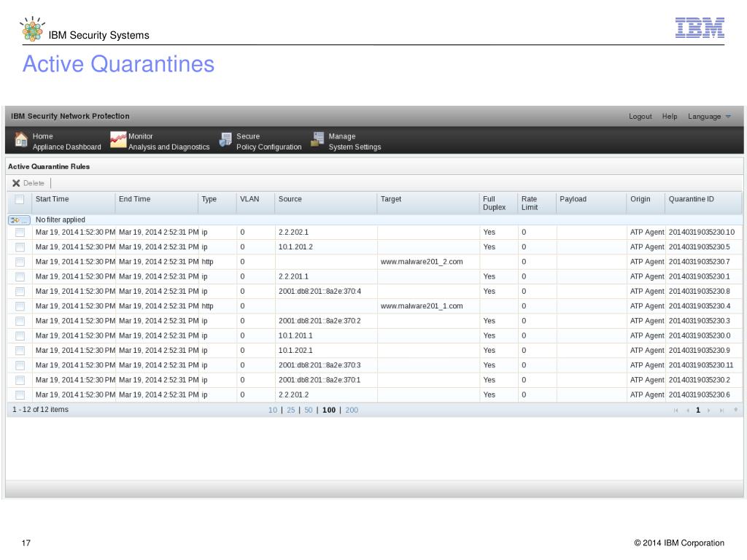The height and width of the screenshot is (560, 747).
Task: Show 200 items per page
Action: pyautogui.click(x=352, y=410)
